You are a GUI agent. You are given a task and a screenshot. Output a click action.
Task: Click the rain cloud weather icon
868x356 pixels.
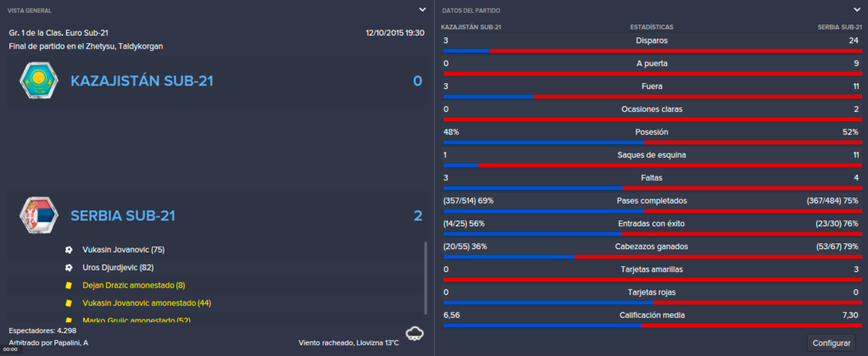(415, 333)
